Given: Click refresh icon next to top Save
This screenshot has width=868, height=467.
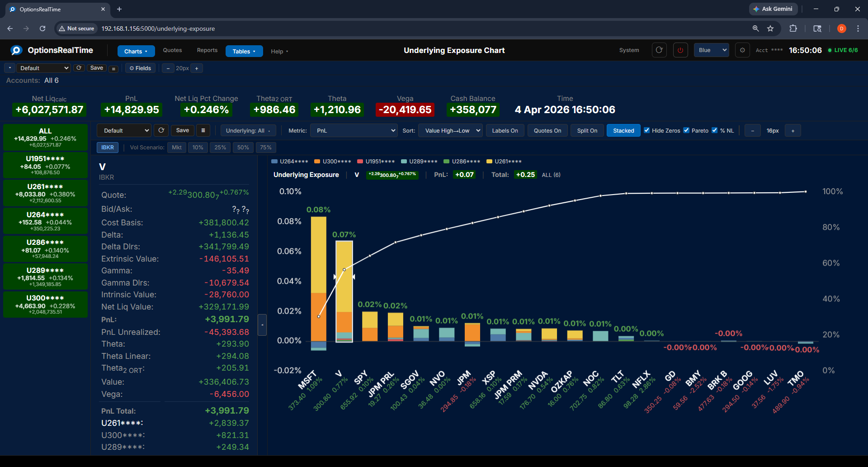Looking at the screenshot, I should [79, 68].
